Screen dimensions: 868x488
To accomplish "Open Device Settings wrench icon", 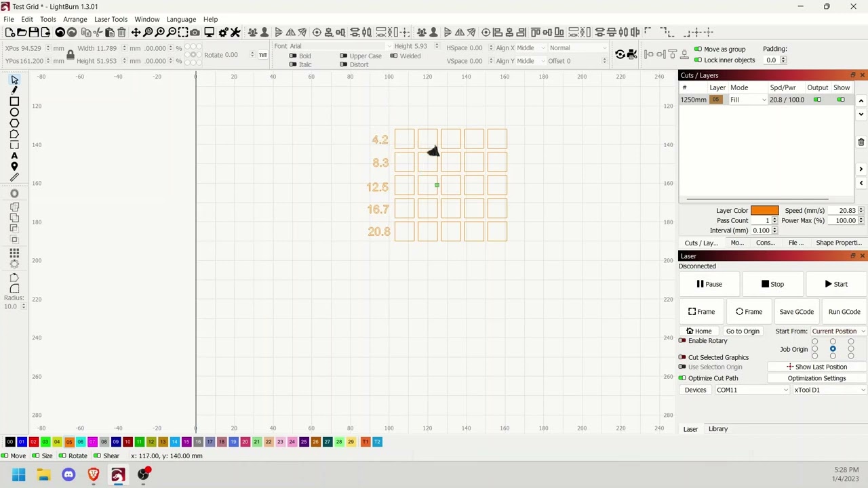I will point(235,33).
